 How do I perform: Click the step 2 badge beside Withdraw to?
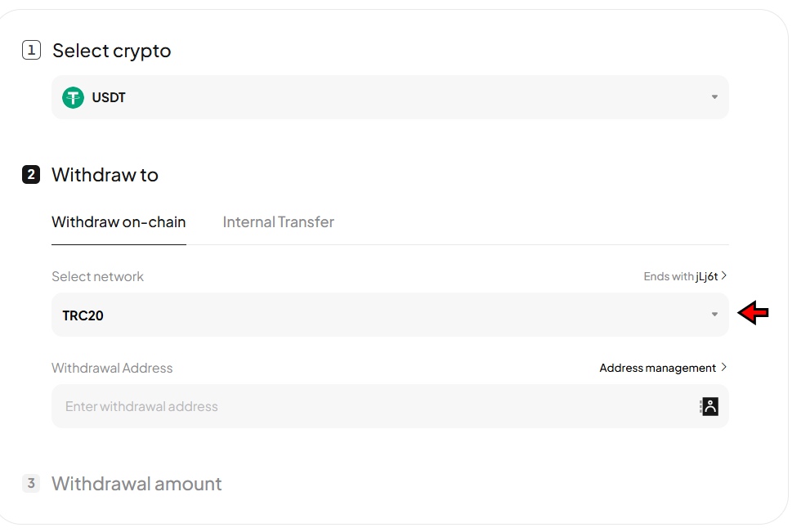tap(30, 174)
